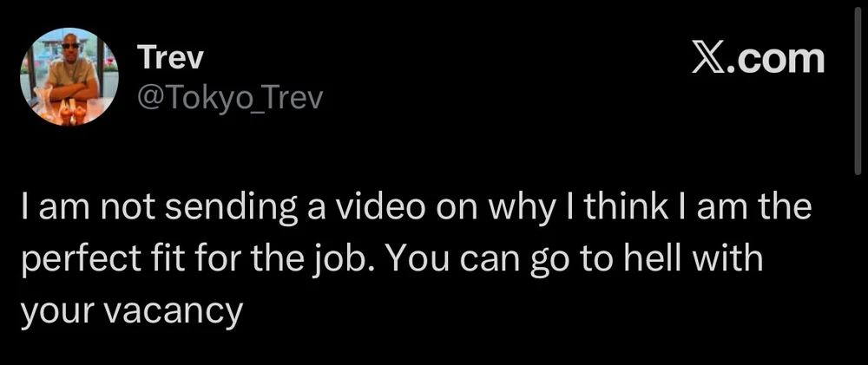The height and width of the screenshot is (365, 868).
Task: Click the sunglasses in the profile photo
Action: [70, 47]
